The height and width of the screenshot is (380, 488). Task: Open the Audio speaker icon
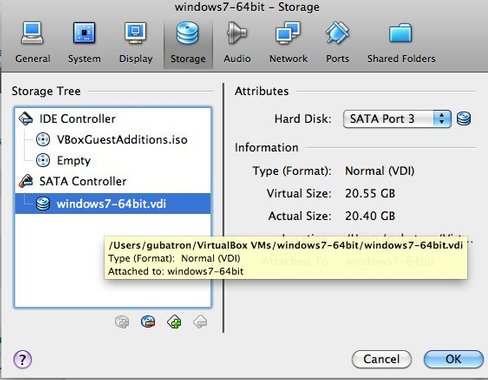tap(237, 33)
